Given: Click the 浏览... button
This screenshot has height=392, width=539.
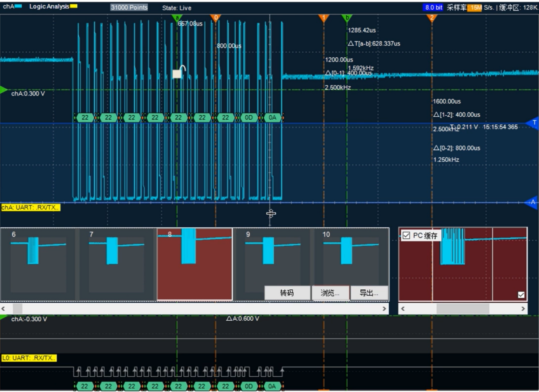Looking at the screenshot, I should [x=330, y=293].
